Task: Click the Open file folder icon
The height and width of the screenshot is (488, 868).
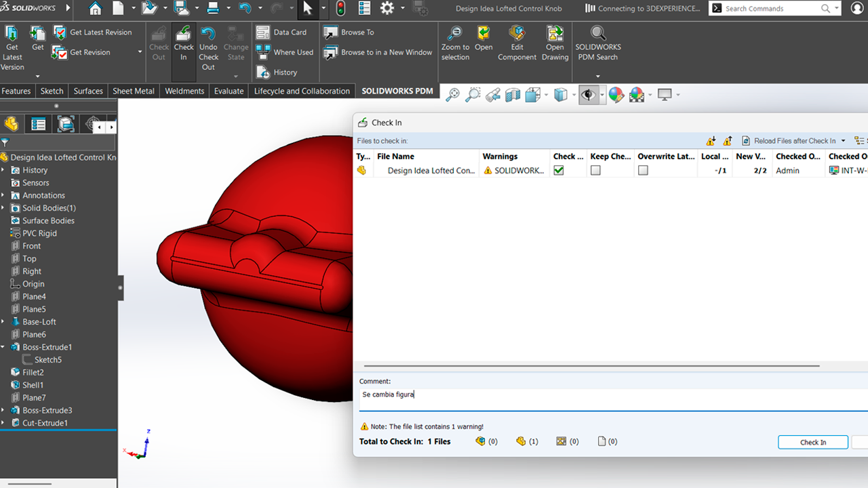Action: [149, 9]
